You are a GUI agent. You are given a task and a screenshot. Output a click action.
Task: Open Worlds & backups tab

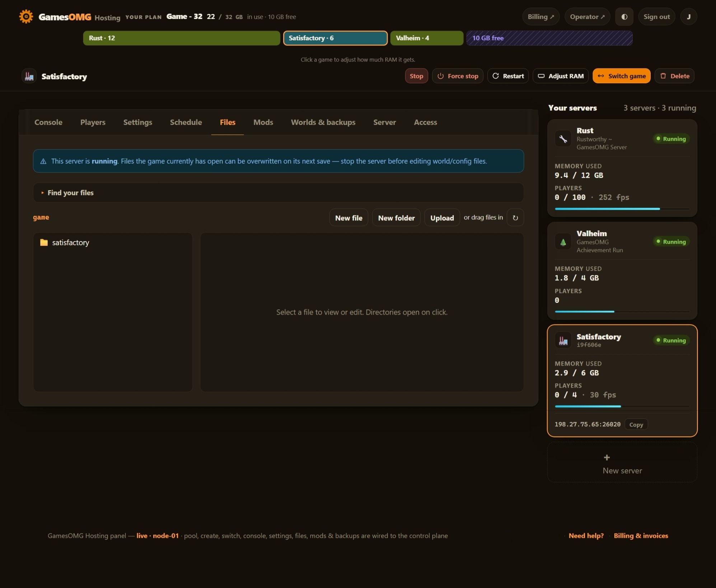[323, 122]
